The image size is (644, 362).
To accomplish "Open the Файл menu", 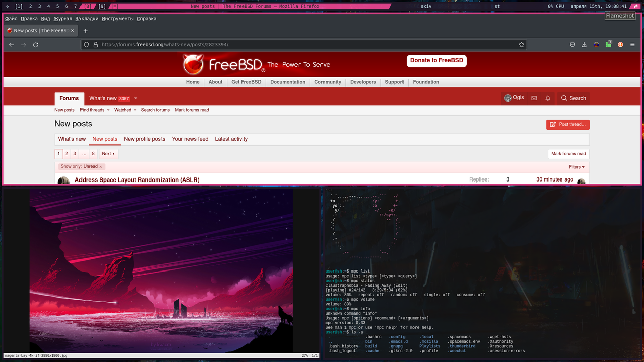I will click(11, 19).
